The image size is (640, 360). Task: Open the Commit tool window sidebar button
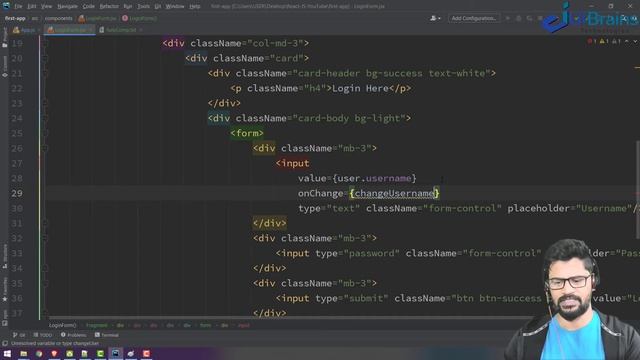click(4, 67)
